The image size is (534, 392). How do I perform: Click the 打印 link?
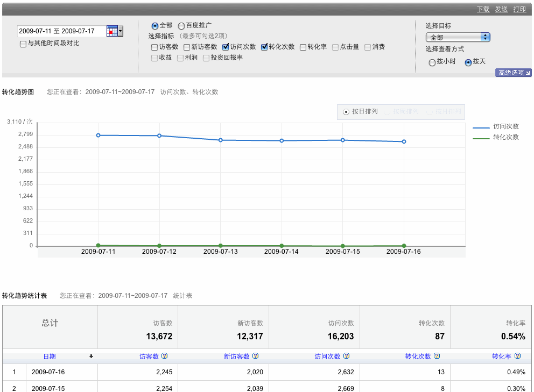(x=519, y=9)
